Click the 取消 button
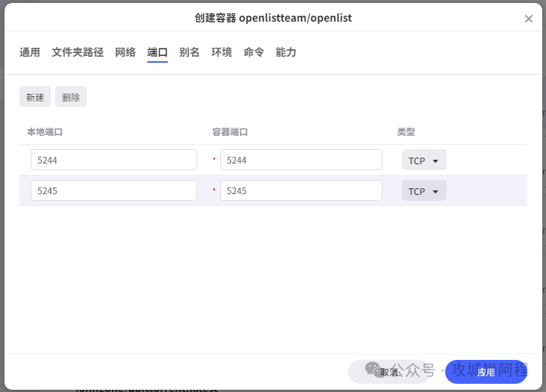 [x=389, y=372]
